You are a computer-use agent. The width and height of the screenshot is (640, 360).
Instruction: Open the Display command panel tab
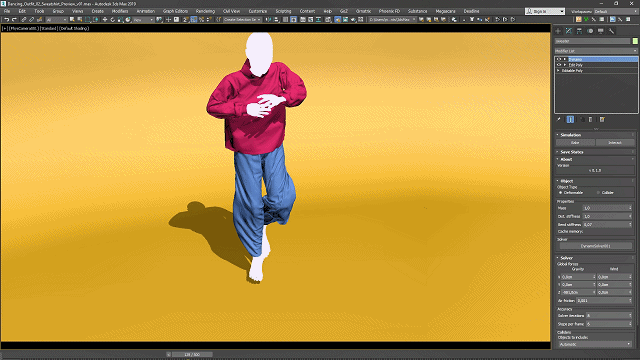[600, 31]
